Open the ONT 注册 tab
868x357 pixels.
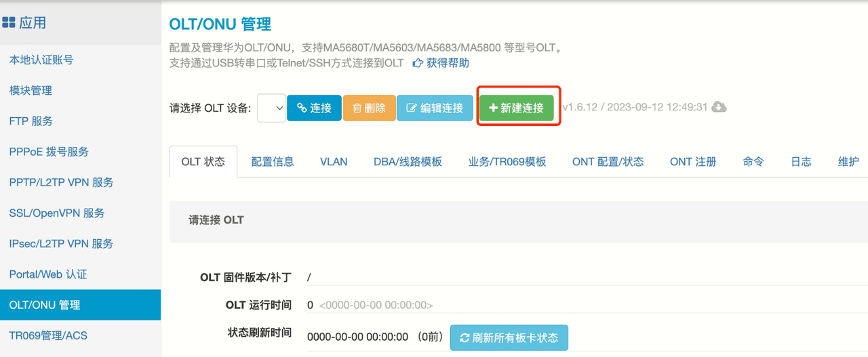pyautogui.click(x=692, y=162)
